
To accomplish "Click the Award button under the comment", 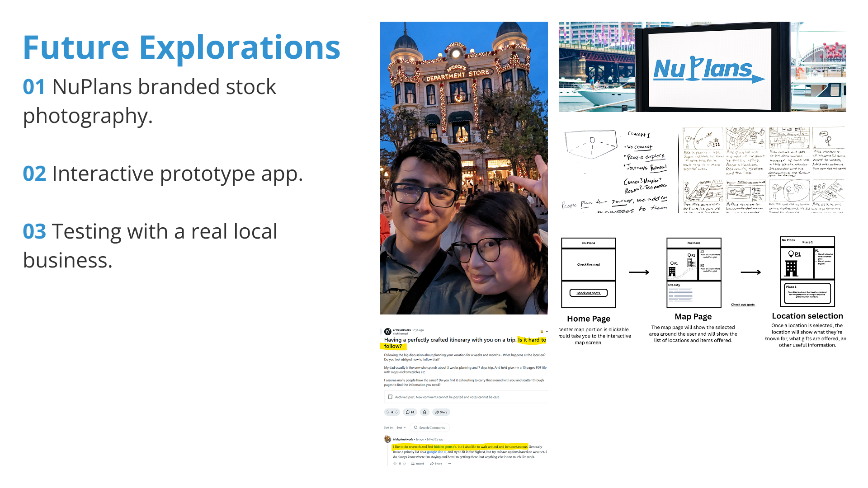I will point(418,464).
